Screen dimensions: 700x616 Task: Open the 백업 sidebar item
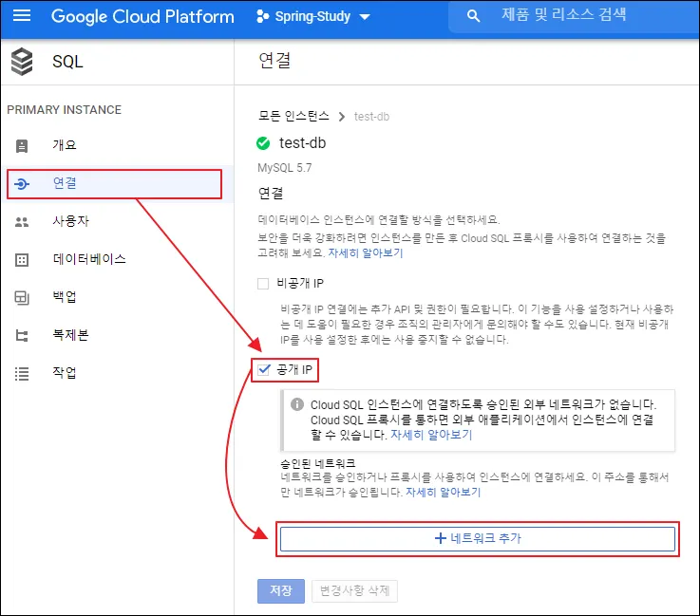[117, 297]
